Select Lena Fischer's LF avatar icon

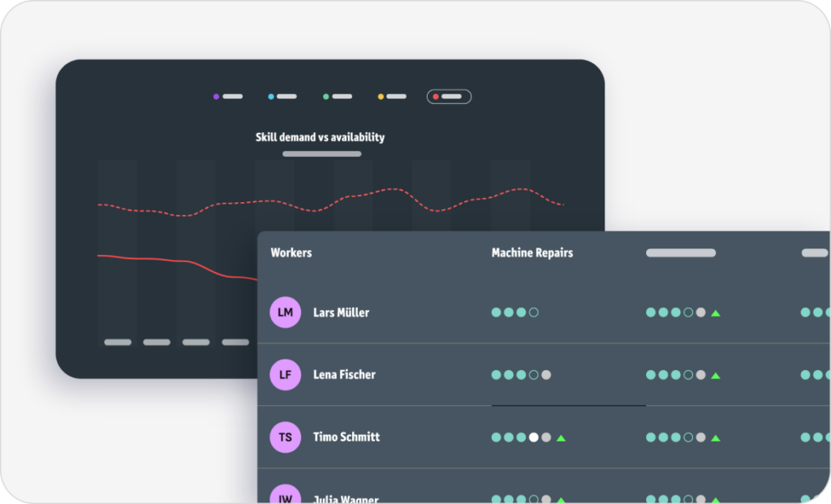[x=286, y=375]
